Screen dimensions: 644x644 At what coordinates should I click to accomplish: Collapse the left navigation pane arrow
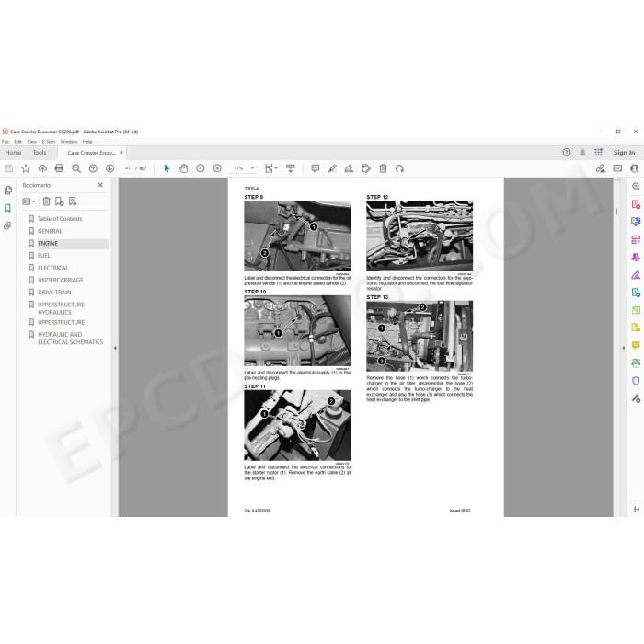click(x=115, y=348)
